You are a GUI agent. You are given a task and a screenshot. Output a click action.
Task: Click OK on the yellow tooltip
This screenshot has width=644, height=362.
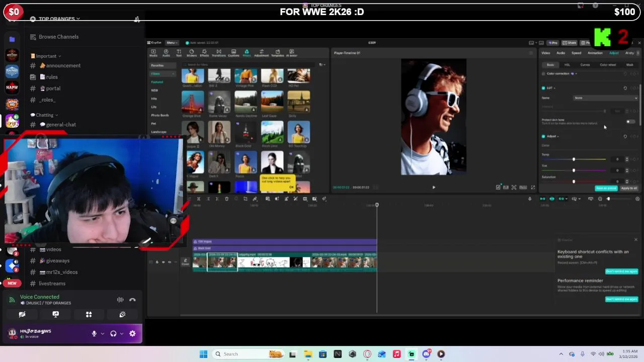click(291, 187)
